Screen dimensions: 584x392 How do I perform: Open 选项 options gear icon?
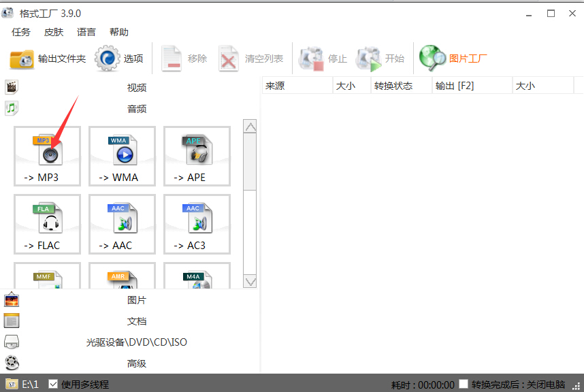(108, 59)
